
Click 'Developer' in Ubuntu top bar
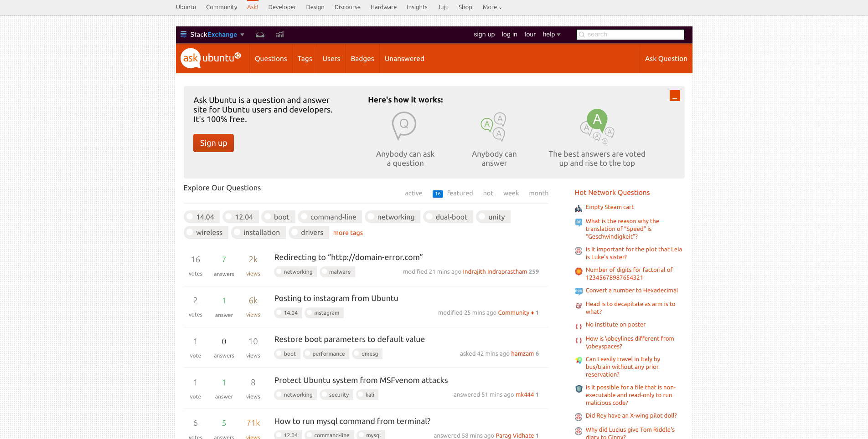point(282,7)
